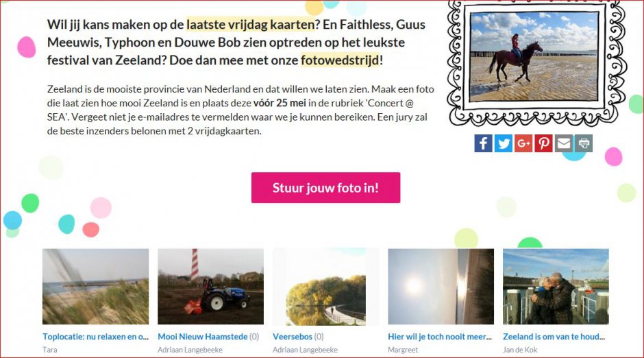644x358 pixels.
Task: Open the Mooi Nieuw Haamstede link
Action: [203, 337]
